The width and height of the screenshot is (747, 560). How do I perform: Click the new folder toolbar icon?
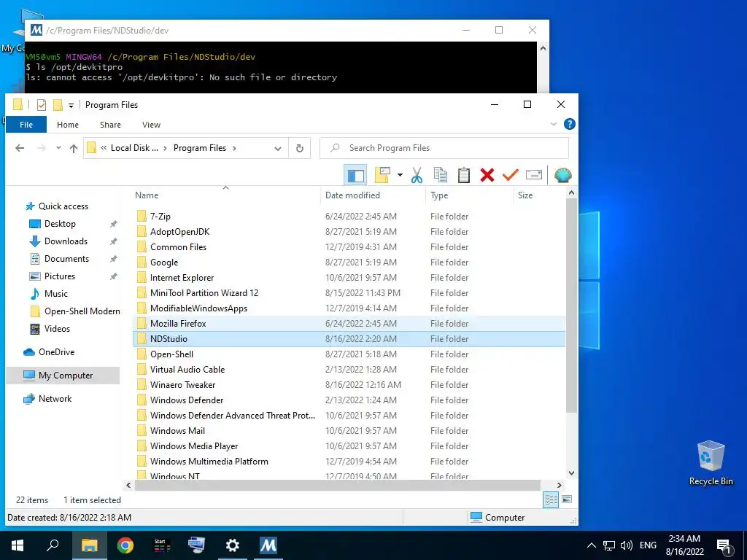click(x=382, y=175)
